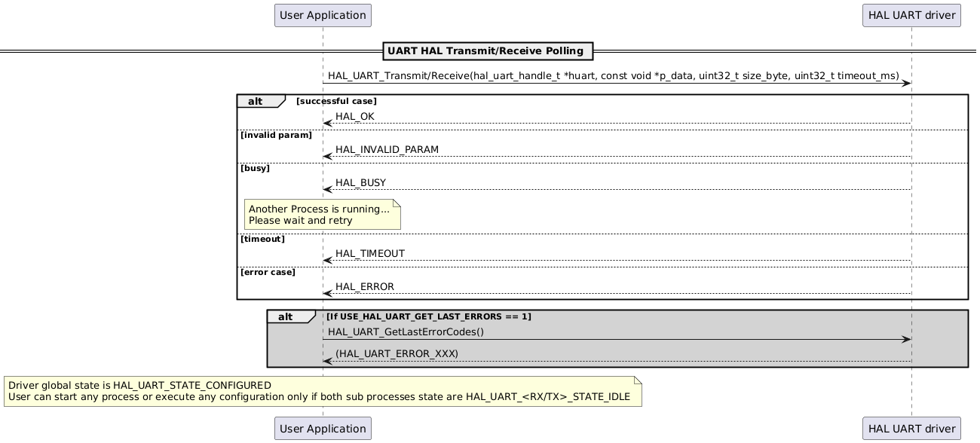Toggle the invalid param condition label
Viewport: 980px width, 443px height.
coord(276,135)
